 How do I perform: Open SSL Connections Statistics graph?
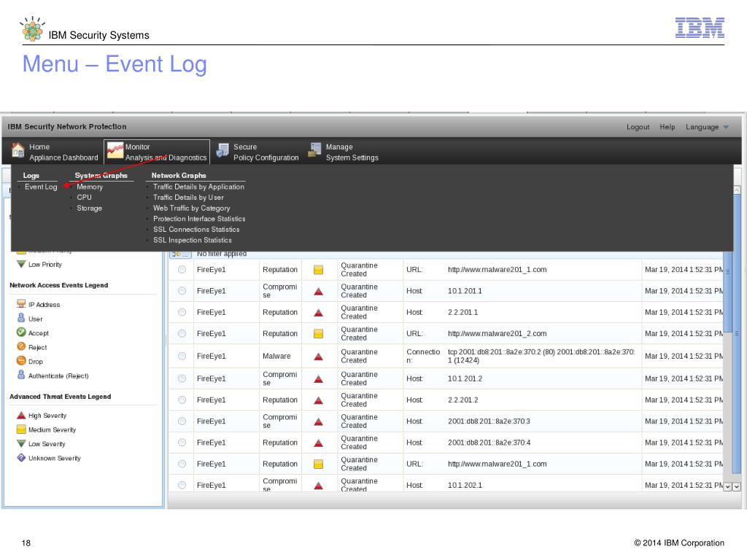(x=196, y=230)
